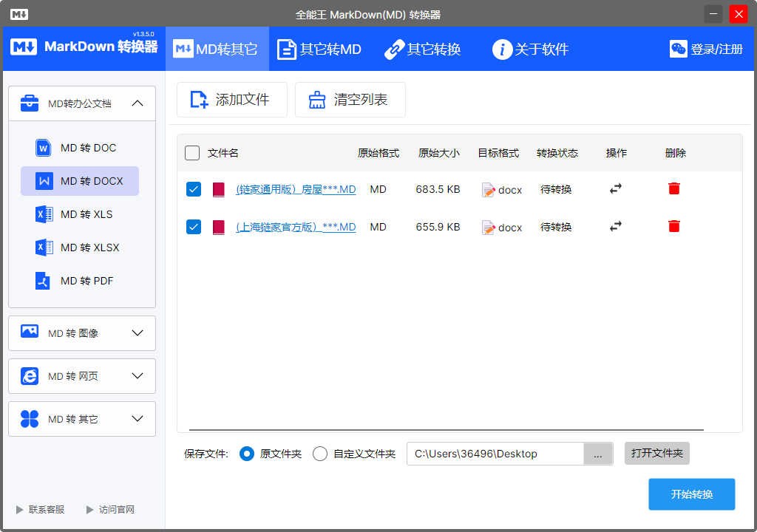Click the WeChat login icon
Image resolution: width=757 pixels, height=532 pixels.
[x=679, y=49]
